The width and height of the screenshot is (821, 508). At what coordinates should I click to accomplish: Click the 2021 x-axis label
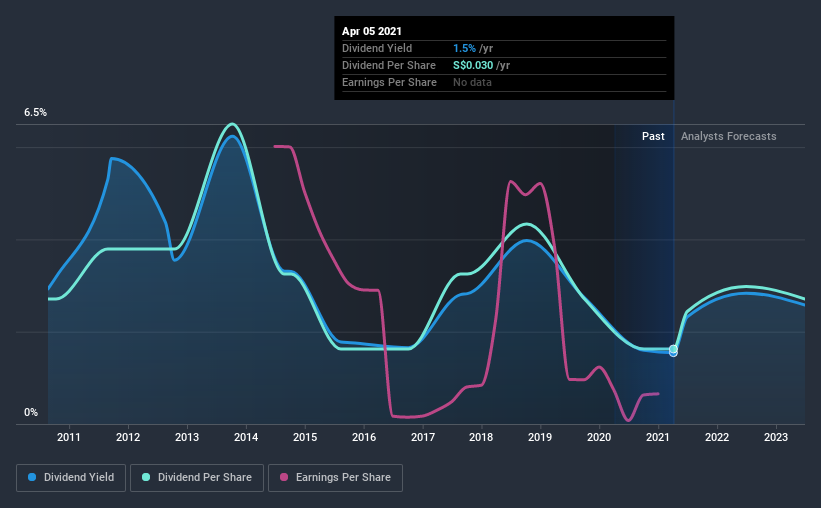click(658, 437)
